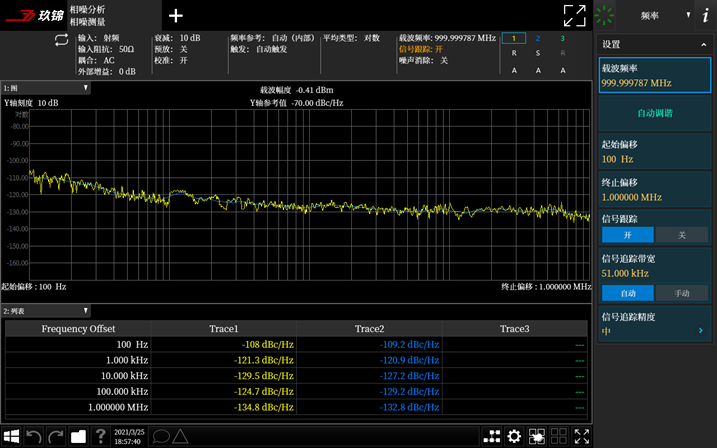Click the 信号跟踪: 开 status text
717x448 pixels.
pos(421,49)
